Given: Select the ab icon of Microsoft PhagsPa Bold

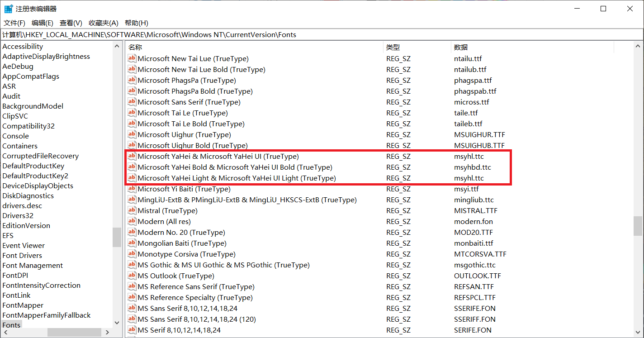Looking at the screenshot, I should click(x=132, y=91).
